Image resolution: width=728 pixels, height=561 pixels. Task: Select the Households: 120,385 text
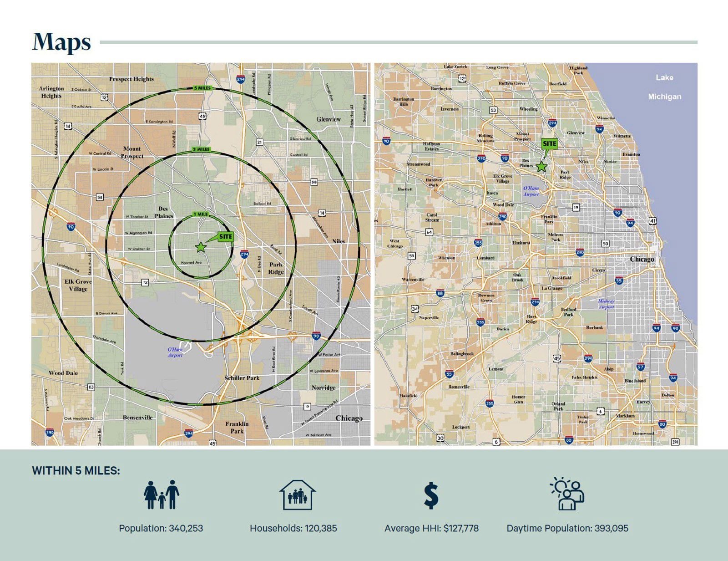click(x=293, y=528)
